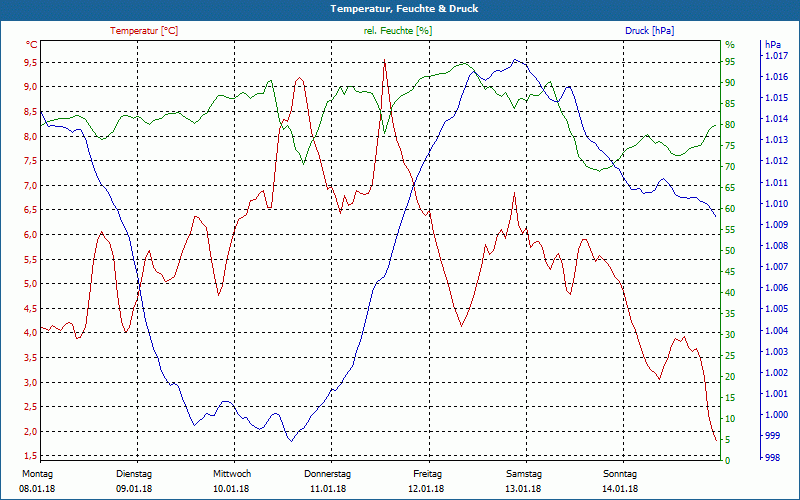
Task: Click the '1,5' temperature axis value
Action: [x=31, y=456]
